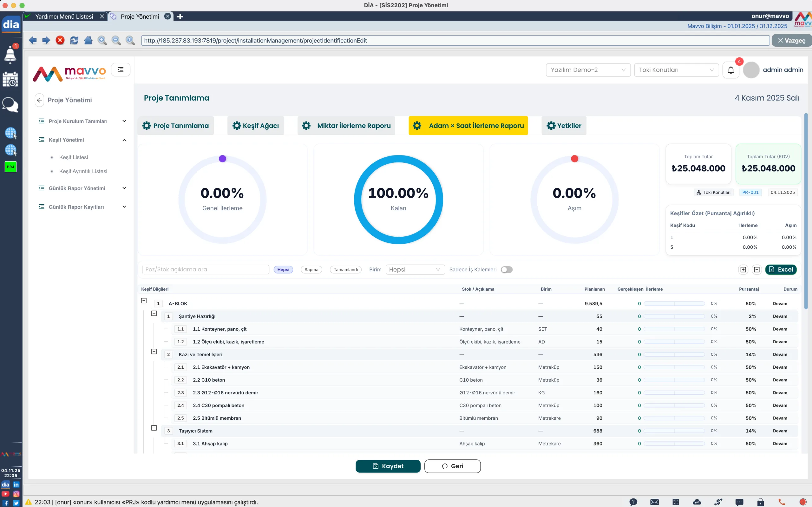Click the Kaydet button
Viewport: 812px width, 507px height.
tap(388, 466)
